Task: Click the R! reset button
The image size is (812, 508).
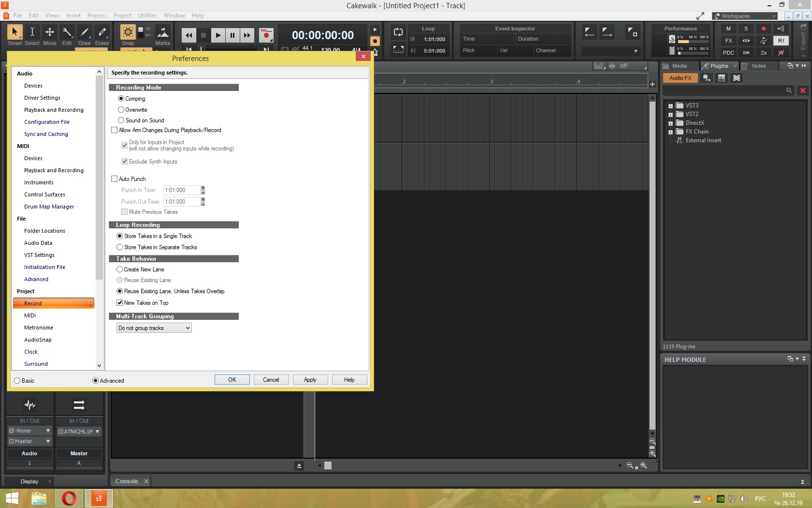Action: 781,41
